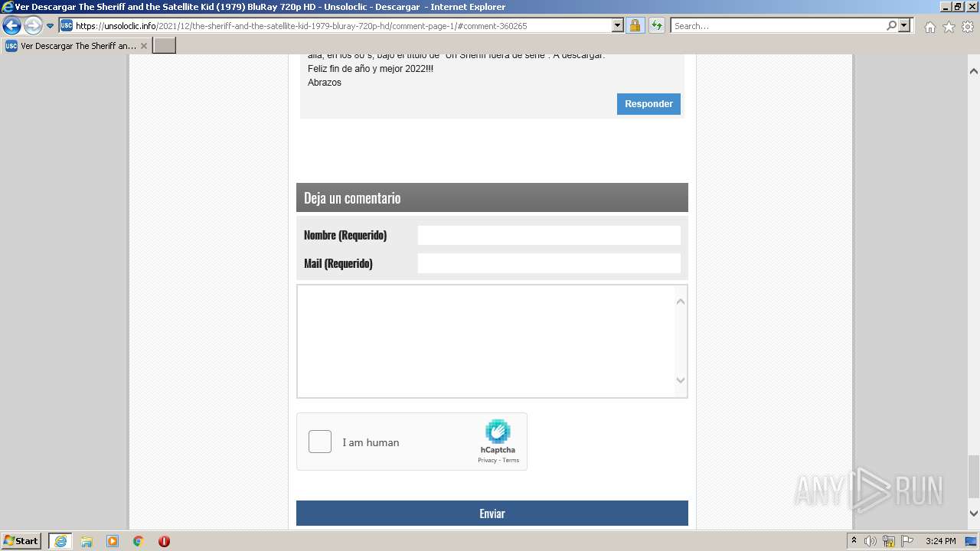This screenshot has width=980, height=551.
Task: Click the network tray icon
Action: tap(889, 541)
